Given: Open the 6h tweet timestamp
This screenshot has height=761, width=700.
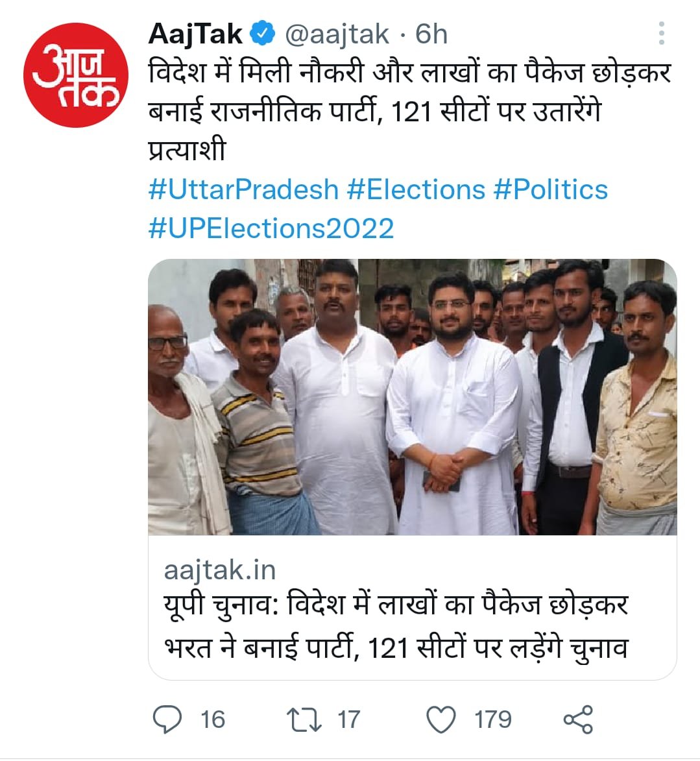Looking at the screenshot, I should [431, 34].
